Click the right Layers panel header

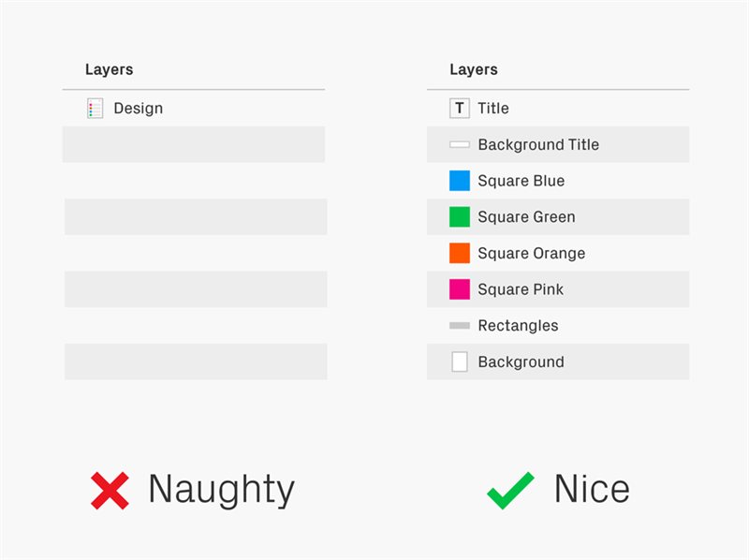click(474, 69)
